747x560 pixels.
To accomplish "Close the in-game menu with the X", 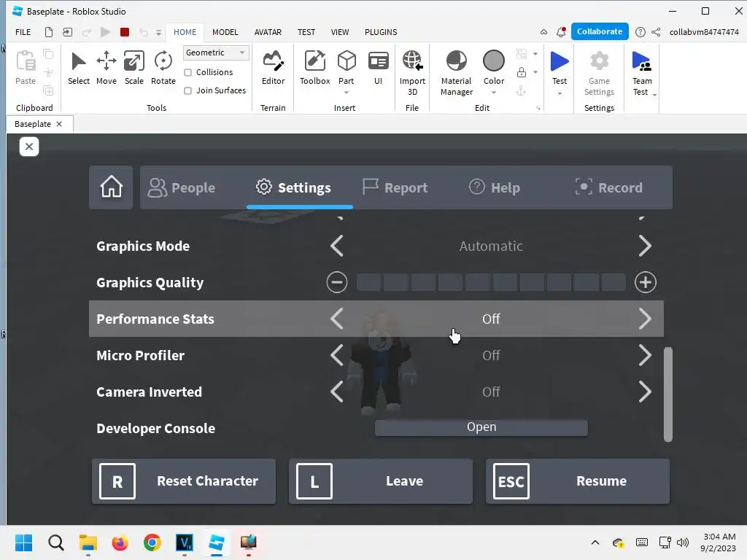I will point(29,147).
